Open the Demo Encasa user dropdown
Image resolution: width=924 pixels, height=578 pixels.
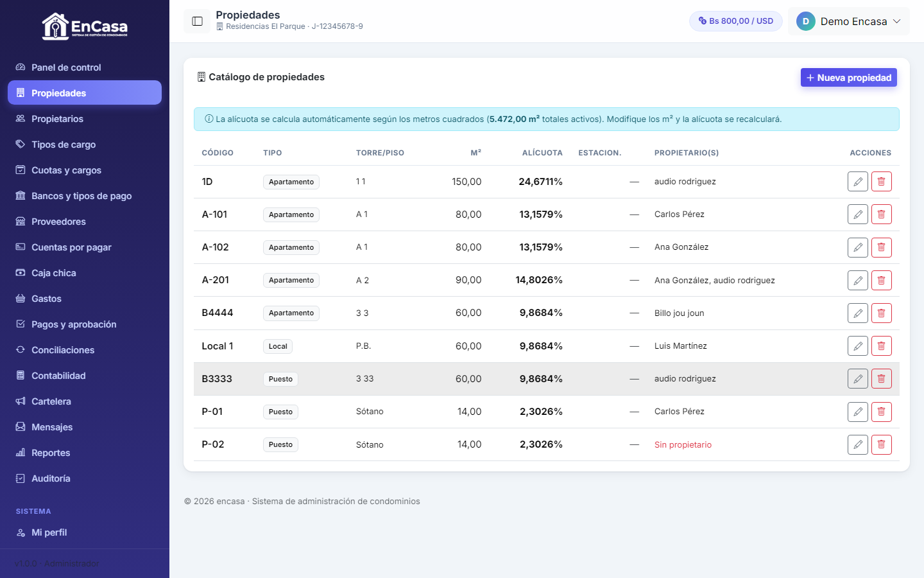click(848, 21)
